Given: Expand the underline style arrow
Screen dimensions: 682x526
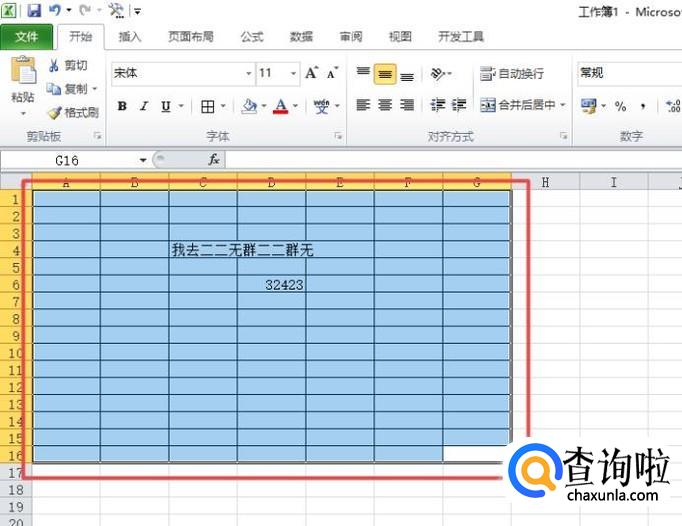Looking at the screenshot, I should point(181,106).
